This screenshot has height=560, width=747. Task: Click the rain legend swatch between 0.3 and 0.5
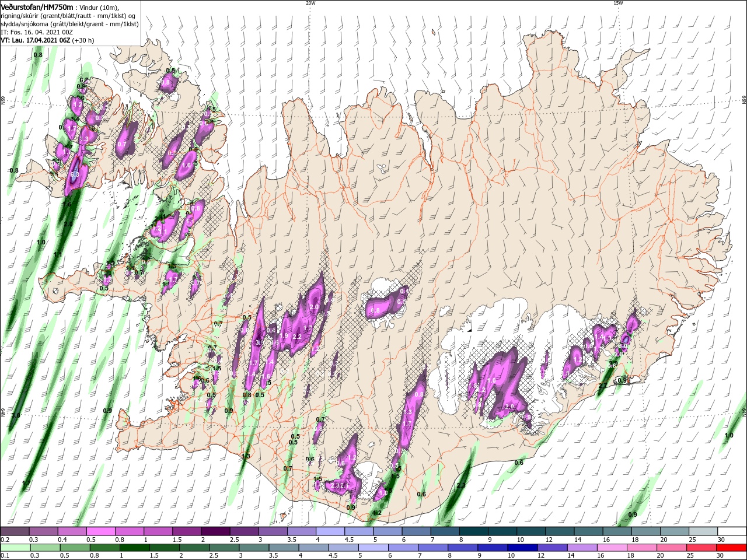45,548
